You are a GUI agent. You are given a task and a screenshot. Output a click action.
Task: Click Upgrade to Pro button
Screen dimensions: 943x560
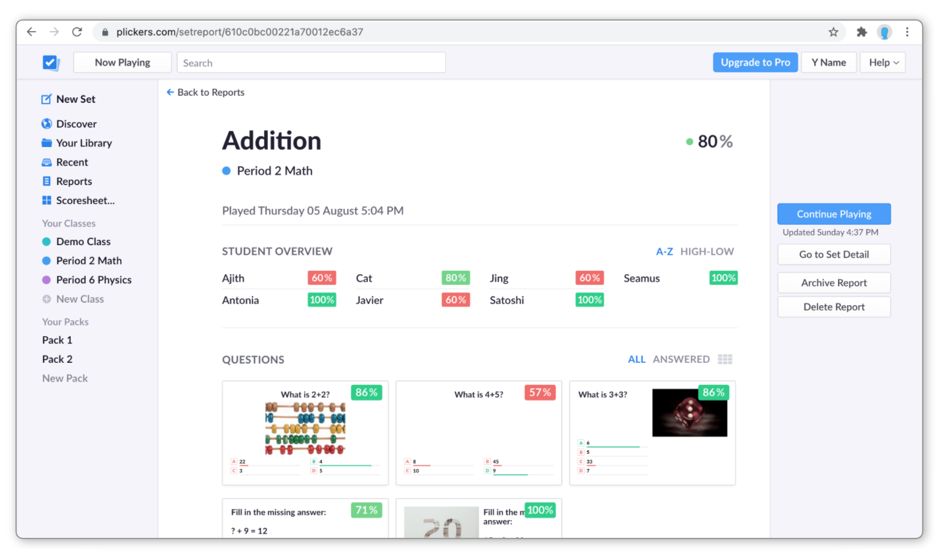coord(755,62)
